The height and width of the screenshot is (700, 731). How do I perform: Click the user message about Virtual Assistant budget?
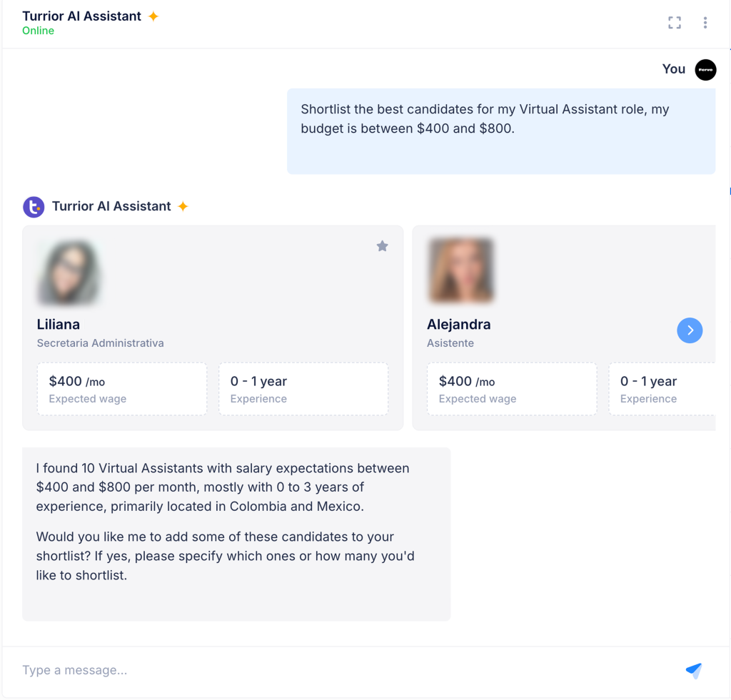click(x=501, y=131)
